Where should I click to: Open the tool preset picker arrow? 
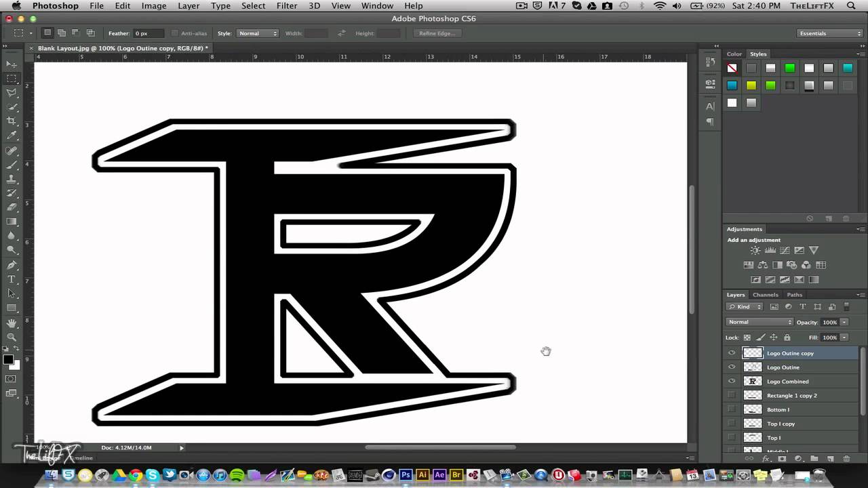pyautogui.click(x=31, y=33)
